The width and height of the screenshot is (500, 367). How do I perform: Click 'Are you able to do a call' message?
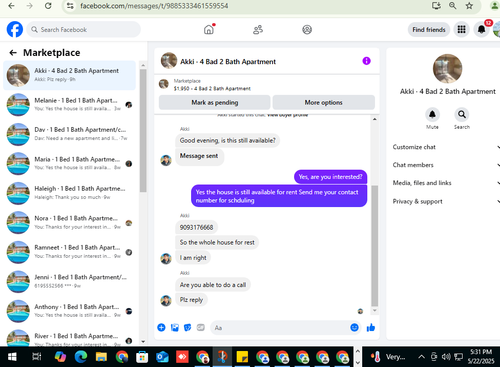[213, 285]
